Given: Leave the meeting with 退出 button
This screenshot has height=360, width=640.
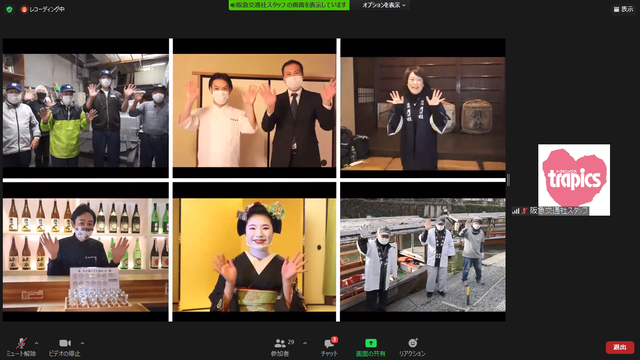Looking at the screenshot, I should coord(620,347).
